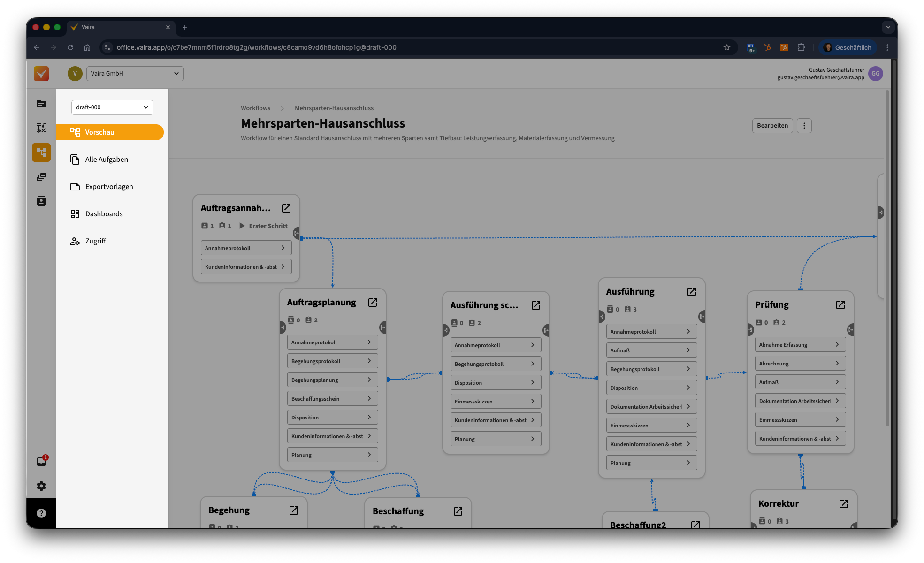Open Auftragsplanung node in new view
Screen dimensions: 924x563
coord(373,303)
